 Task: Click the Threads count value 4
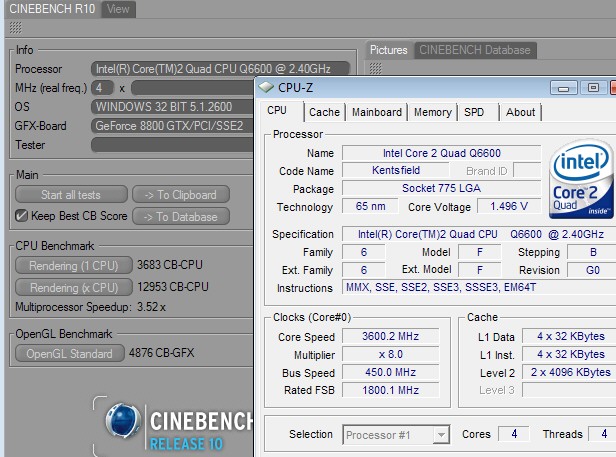click(603, 434)
